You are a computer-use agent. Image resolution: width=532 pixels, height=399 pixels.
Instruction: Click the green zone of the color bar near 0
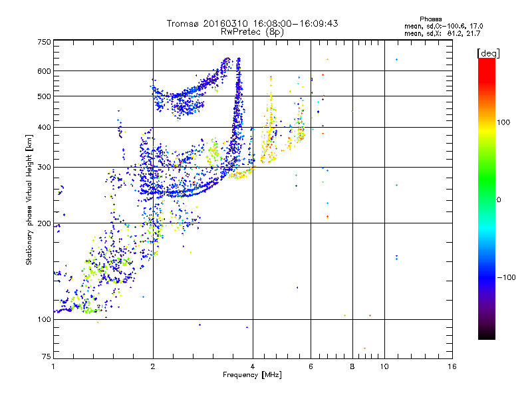click(x=487, y=199)
